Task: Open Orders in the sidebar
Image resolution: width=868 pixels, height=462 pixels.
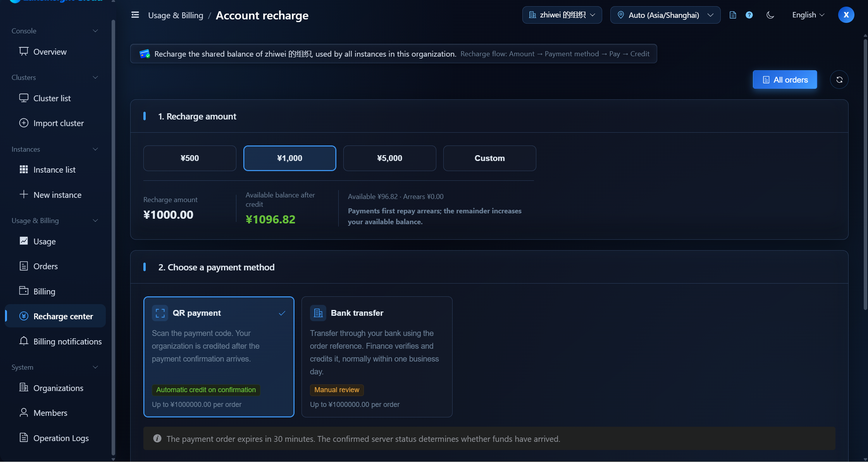Action: click(55, 266)
